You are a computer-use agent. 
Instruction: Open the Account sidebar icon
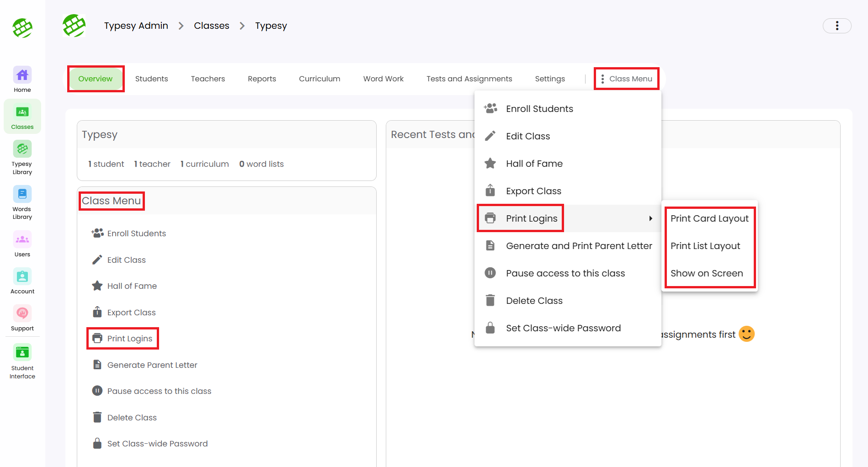(22, 281)
